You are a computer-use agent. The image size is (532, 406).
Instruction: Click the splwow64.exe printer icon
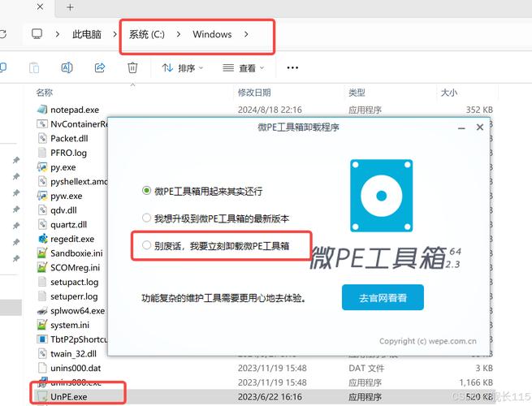[42, 311]
